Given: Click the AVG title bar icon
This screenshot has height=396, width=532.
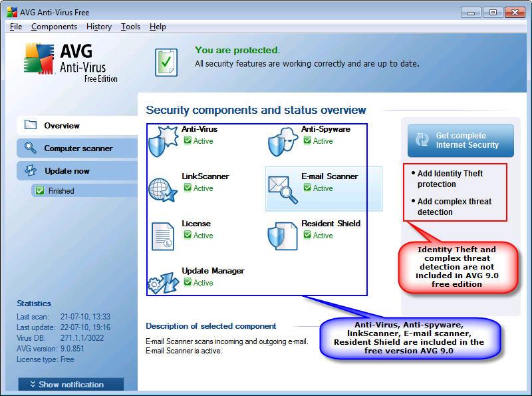Looking at the screenshot, I should (x=12, y=12).
